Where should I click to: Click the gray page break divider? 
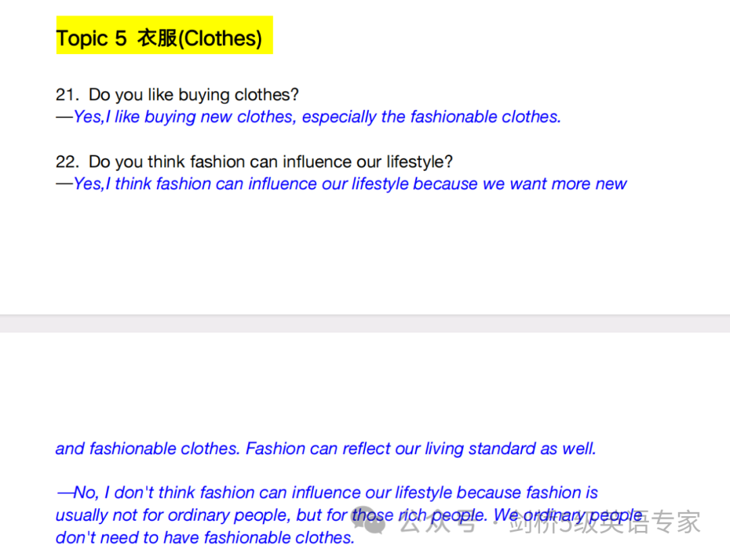click(x=365, y=324)
